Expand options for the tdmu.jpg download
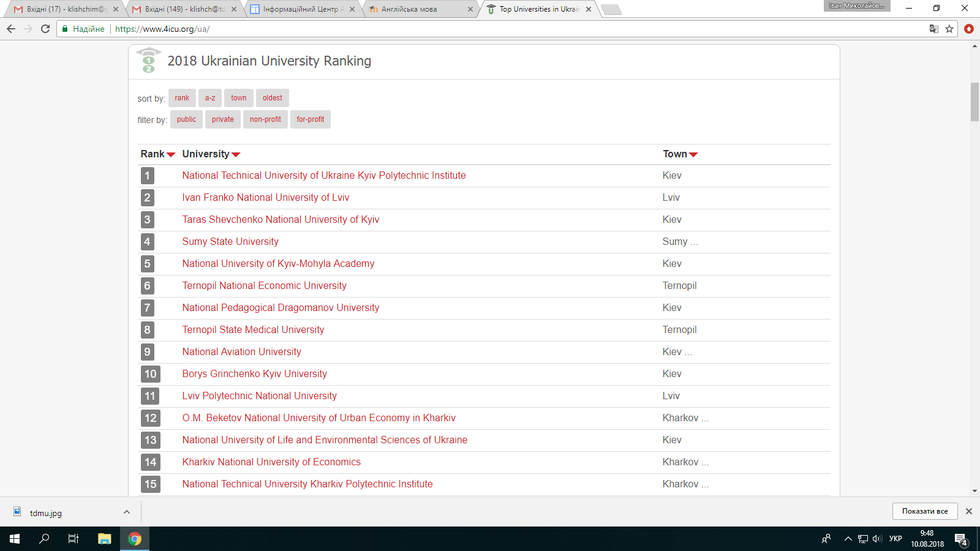Viewport: 980px width, 551px height. tap(126, 512)
